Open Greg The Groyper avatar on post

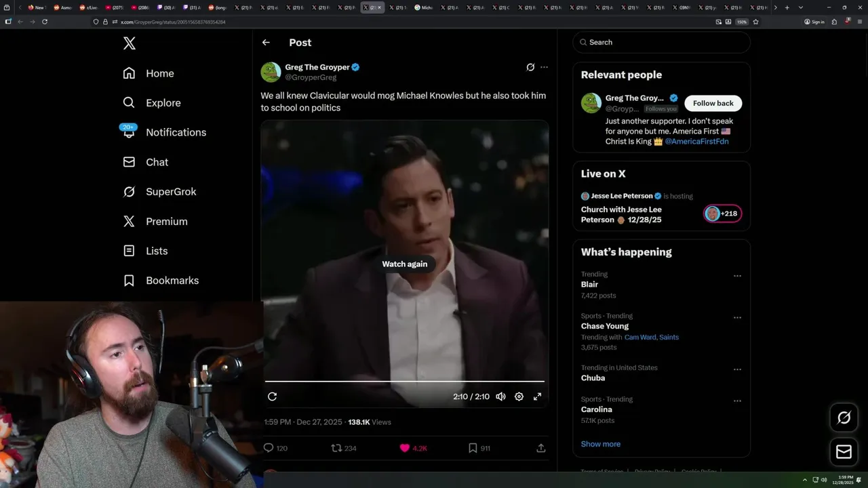[x=271, y=72]
